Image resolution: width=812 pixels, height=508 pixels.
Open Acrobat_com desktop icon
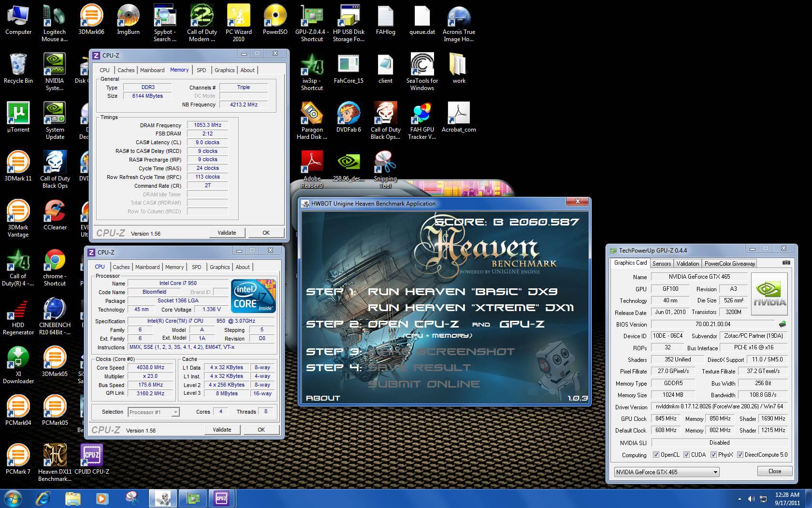(459, 117)
